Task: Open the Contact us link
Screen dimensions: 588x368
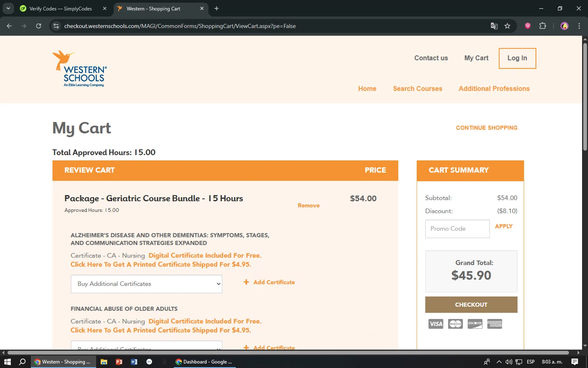Action: point(431,58)
